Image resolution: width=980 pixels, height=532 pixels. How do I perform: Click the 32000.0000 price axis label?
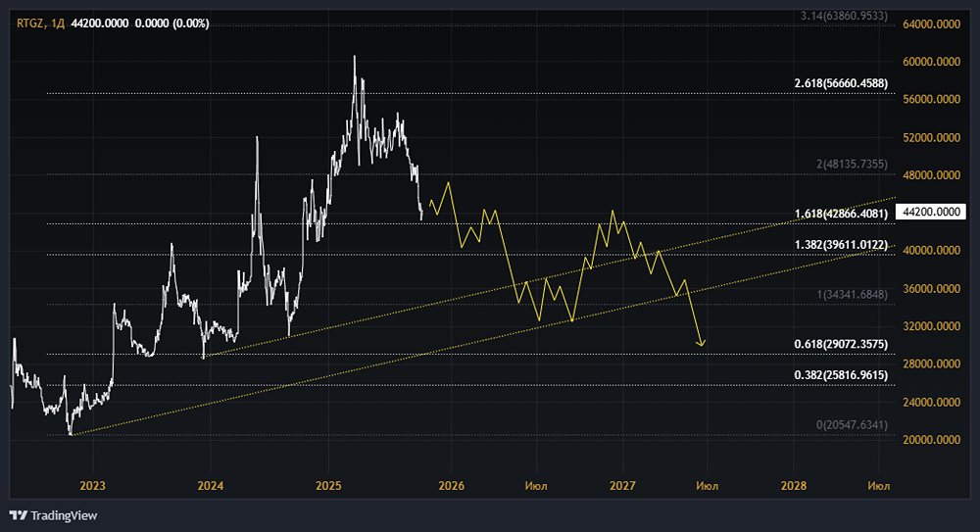[931, 326]
